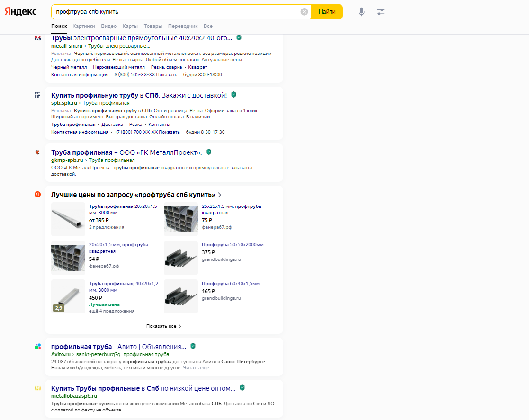Click verified shield beside Авито Объявления title
The height and width of the screenshot is (420, 529).
pos(193,346)
